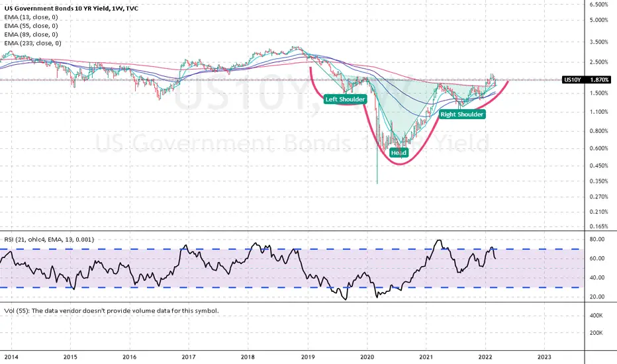Click the 2020 label on time axis
Image resolution: width=617 pixels, height=364 pixels.
(367, 357)
